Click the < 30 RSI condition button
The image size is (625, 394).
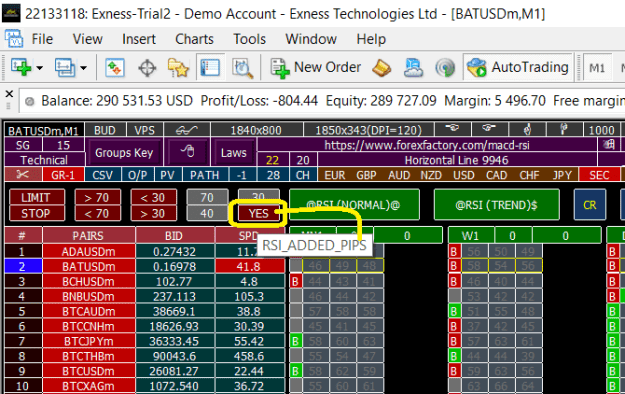pyautogui.click(x=153, y=197)
